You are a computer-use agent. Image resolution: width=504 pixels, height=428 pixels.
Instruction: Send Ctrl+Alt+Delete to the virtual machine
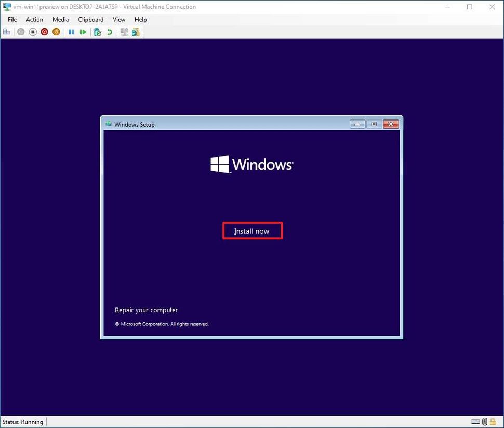click(x=7, y=32)
